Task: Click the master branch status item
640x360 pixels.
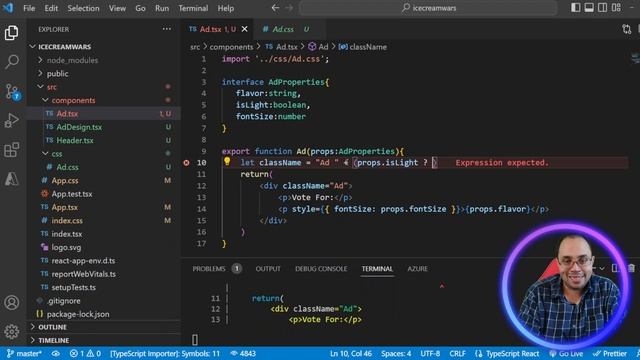Action: coord(24,353)
